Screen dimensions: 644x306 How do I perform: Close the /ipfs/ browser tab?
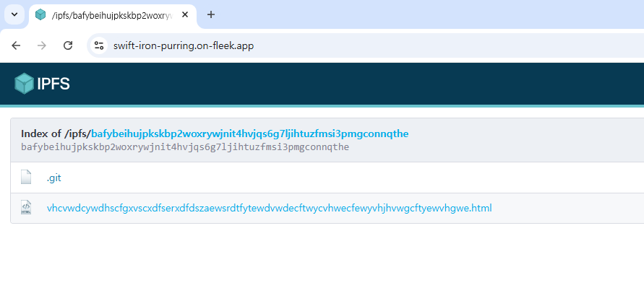[185, 15]
